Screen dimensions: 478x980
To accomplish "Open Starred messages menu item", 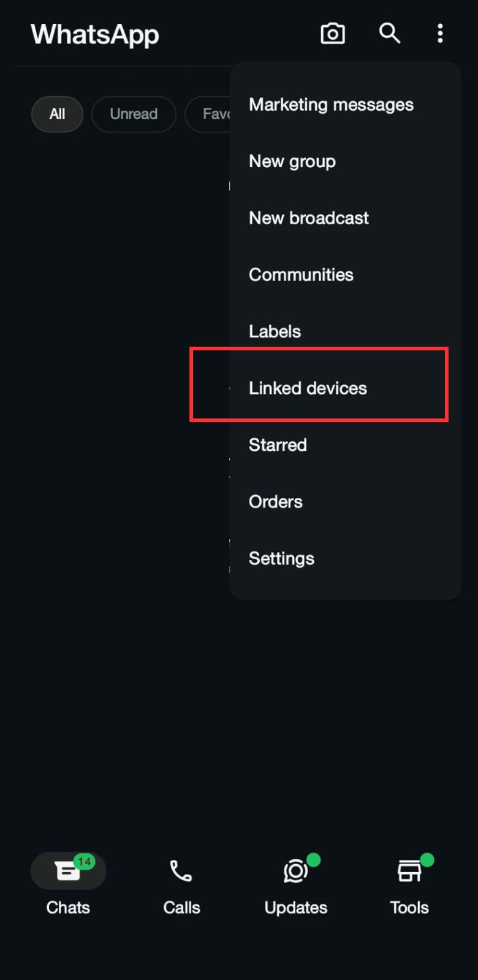I will [278, 445].
